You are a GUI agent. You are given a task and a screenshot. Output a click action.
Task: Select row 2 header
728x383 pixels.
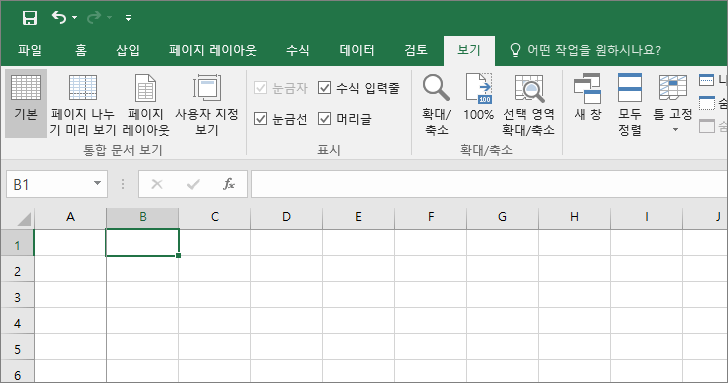coord(17,269)
